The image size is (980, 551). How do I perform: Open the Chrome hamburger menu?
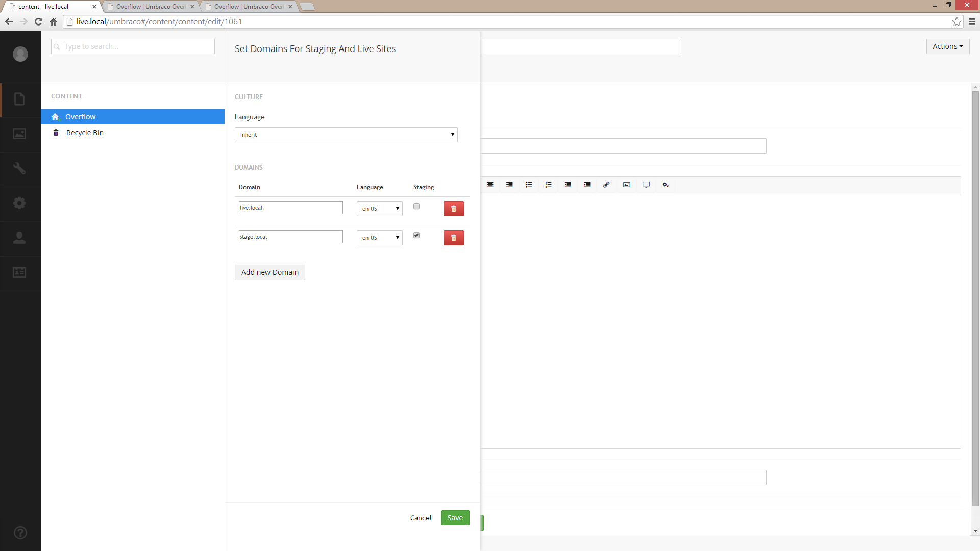pyautogui.click(x=972, y=21)
